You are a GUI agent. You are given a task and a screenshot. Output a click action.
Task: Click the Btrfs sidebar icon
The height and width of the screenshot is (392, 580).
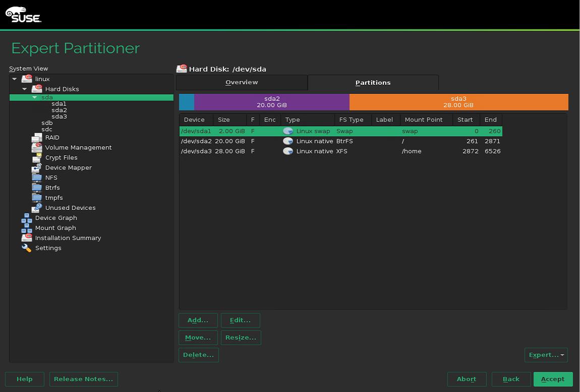[x=37, y=187]
